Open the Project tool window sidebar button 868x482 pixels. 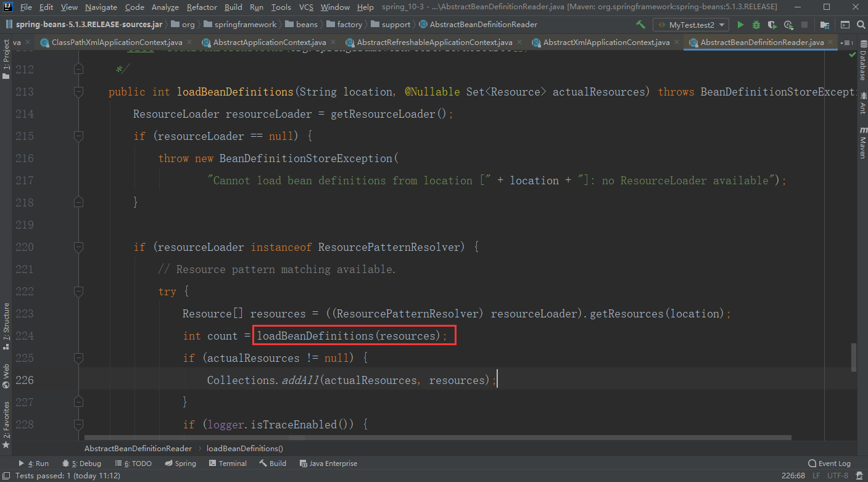[x=6, y=60]
